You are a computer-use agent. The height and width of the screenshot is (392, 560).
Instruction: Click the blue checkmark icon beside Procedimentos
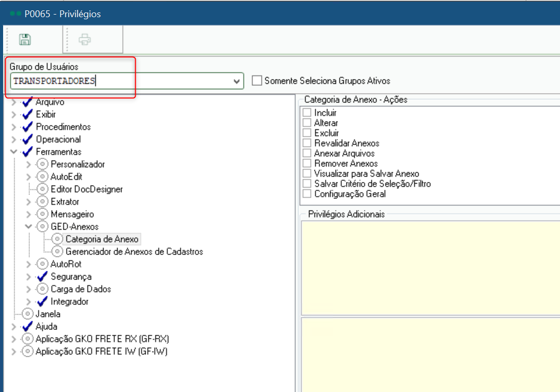28,127
